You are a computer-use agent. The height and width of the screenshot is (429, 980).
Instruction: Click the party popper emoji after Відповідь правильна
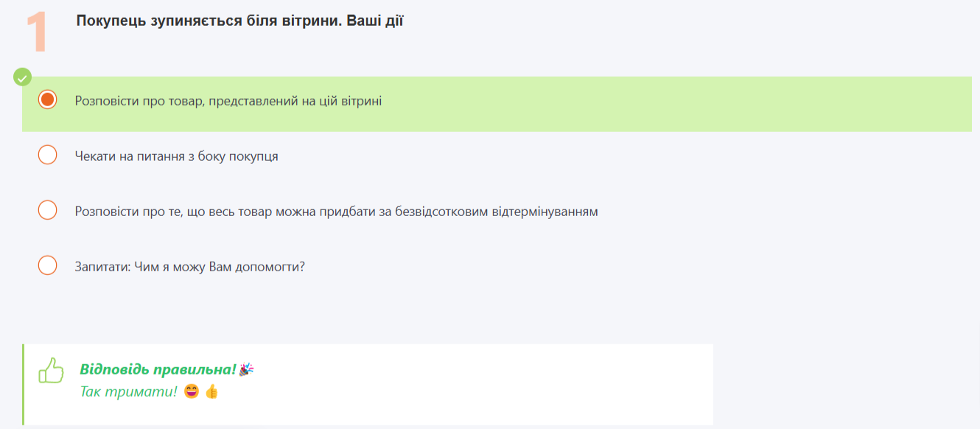click(247, 369)
